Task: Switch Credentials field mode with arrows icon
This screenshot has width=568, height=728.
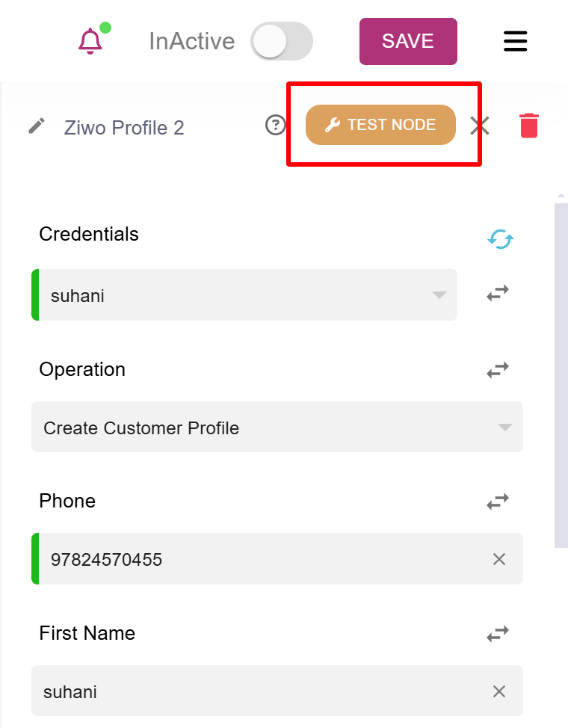Action: coord(498,294)
